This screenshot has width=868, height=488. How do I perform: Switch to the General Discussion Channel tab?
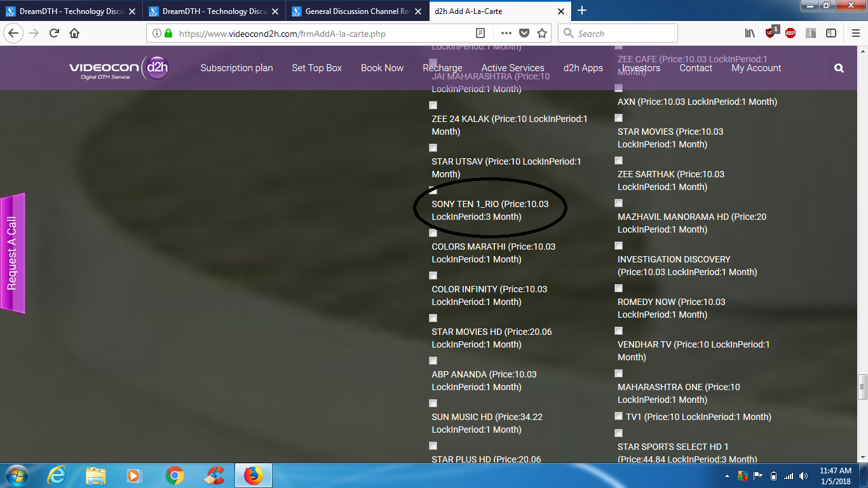[357, 11]
